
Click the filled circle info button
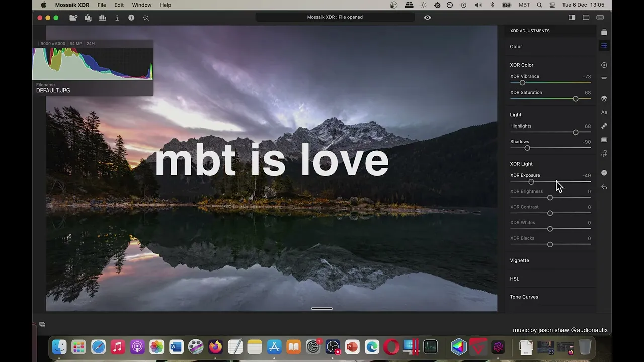pos(131,18)
